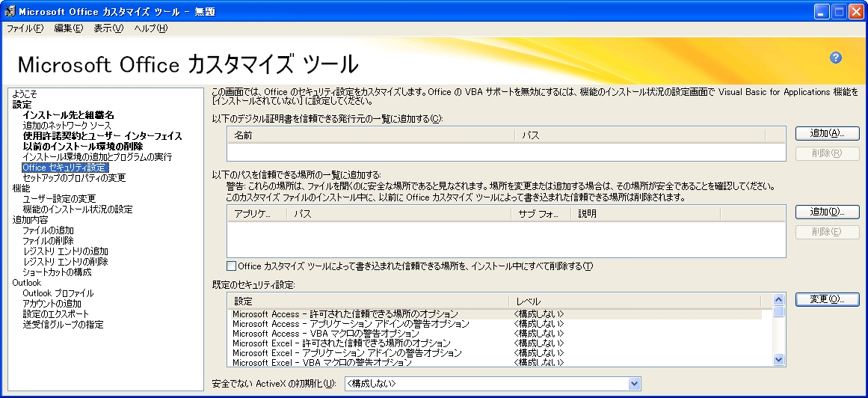Open the 表示 menu
Viewport: 868px width, 398px height.
click(x=108, y=28)
